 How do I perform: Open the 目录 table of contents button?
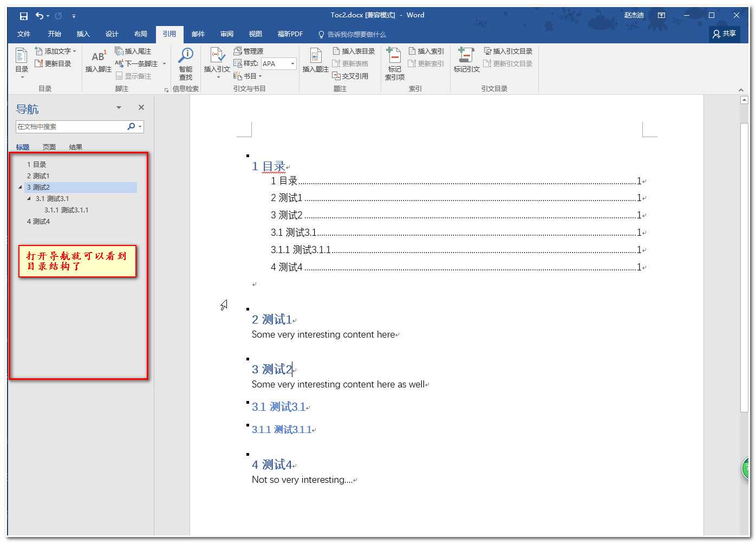pos(22,63)
